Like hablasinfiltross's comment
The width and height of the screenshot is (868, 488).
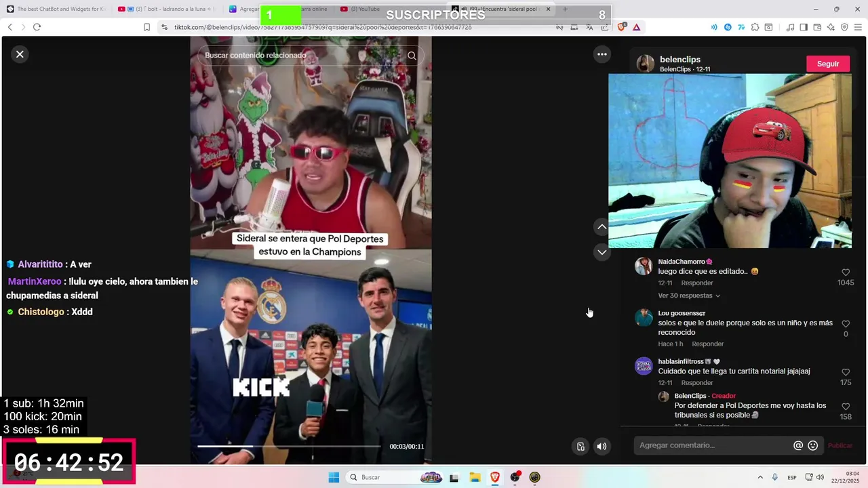tap(846, 373)
